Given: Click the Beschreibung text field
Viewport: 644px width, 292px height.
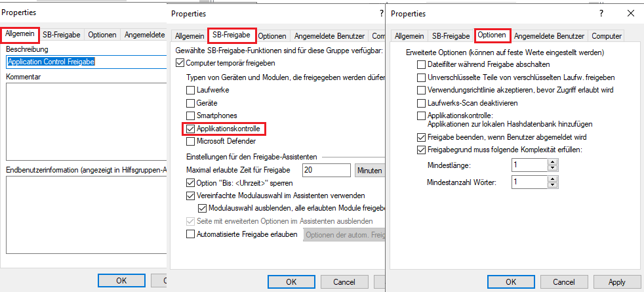Looking at the screenshot, I should click(x=87, y=62).
